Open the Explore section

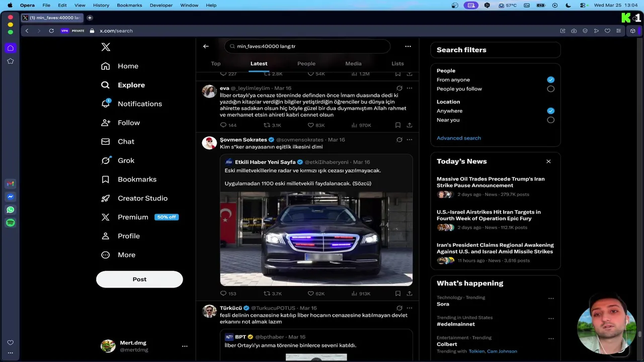coord(123,85)
